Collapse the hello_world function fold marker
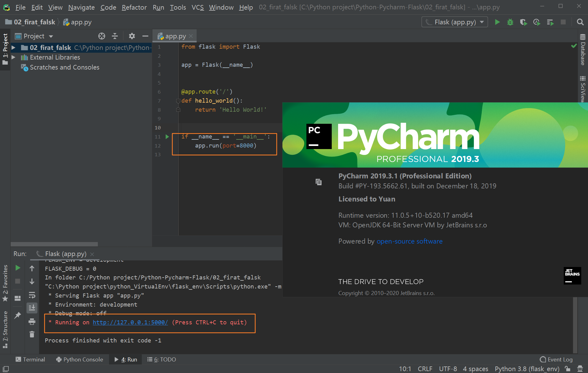The height and width of the screenshot is (373, 588). point(178,101)
